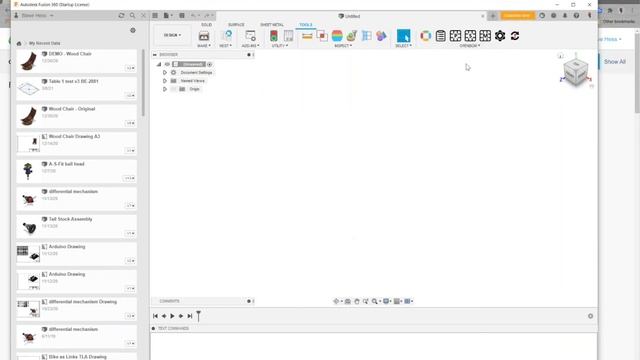Click the 3D Print icon in Make
Image resolution: width=640 pixels, height=360 pixels.
(x=204, y=36)
